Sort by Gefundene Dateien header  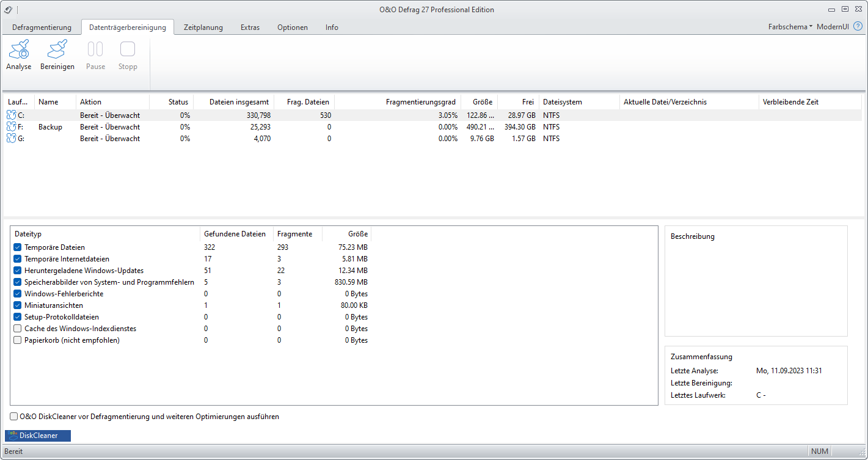pos(237,234)
